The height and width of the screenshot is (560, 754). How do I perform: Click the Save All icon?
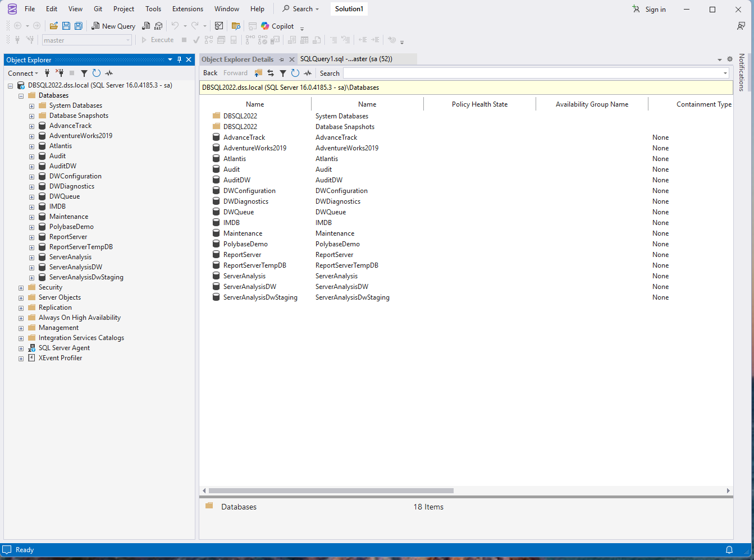[79, 26]
